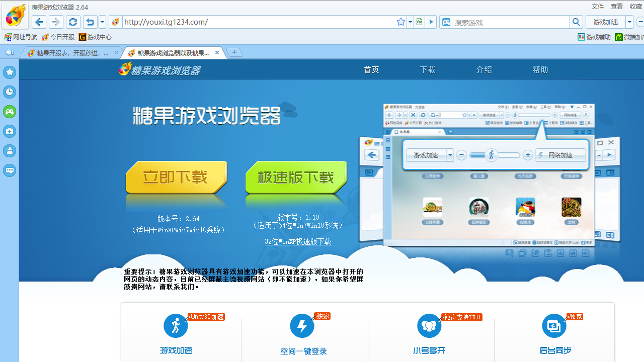Expand the undo-close dropdown arrow
The width and height of the screenshot is (644, 362).
coord(103,22)
